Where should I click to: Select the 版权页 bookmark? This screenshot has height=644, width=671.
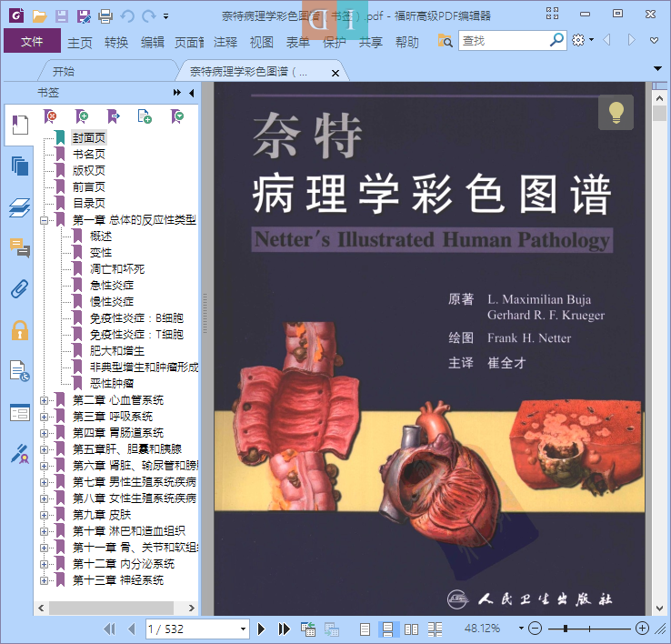(88, 170)
